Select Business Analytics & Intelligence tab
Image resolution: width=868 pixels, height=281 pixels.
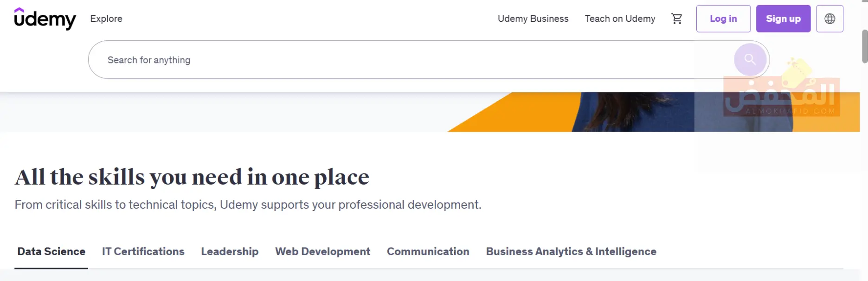(x=571, y=251)
